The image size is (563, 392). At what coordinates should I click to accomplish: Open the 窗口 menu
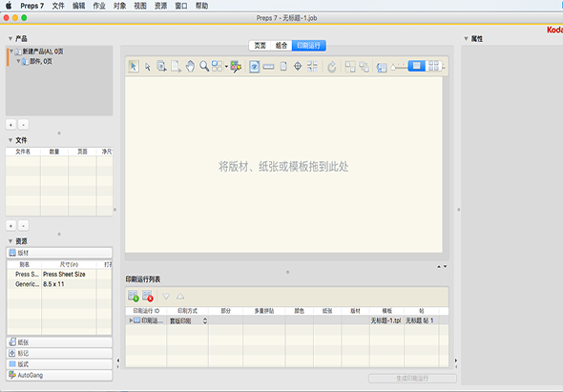[x=181, y=6]
